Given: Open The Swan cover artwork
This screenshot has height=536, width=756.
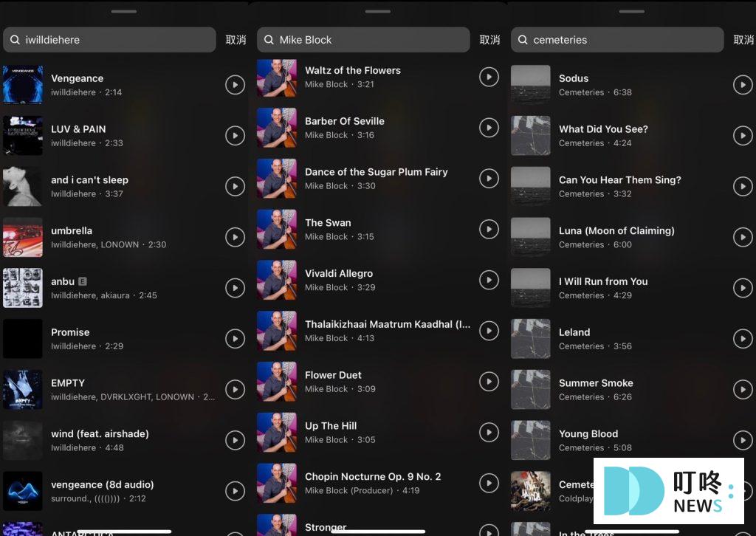Looking at the screenshot, I should coord(277,229).
